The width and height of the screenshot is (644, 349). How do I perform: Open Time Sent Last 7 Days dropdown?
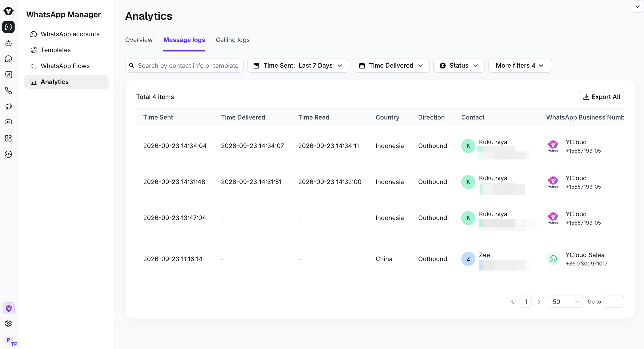point(298,66)
